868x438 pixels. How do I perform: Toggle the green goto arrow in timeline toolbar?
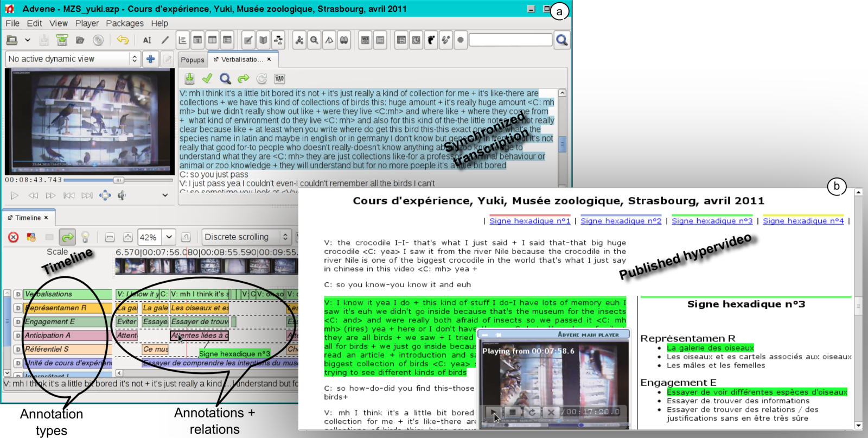coord(67,237)
